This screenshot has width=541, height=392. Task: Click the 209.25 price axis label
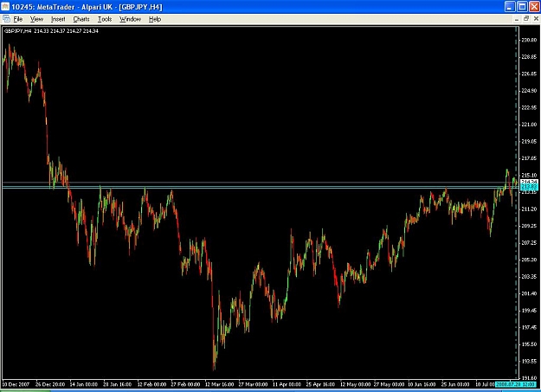pos(529,226)
